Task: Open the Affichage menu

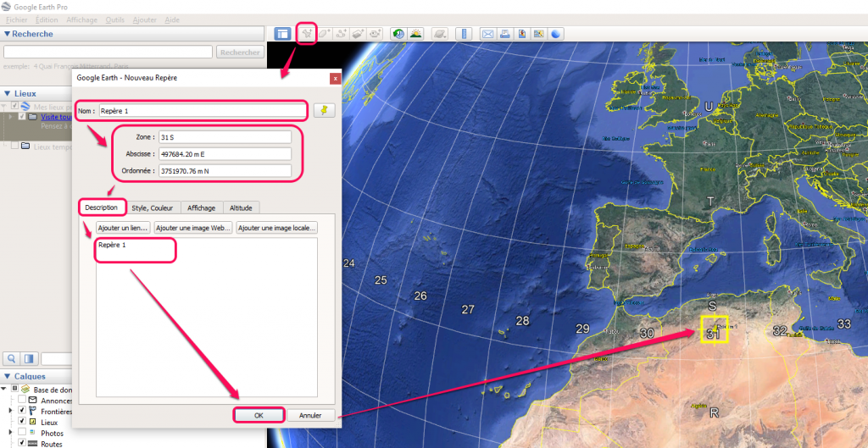Action: 81,20
